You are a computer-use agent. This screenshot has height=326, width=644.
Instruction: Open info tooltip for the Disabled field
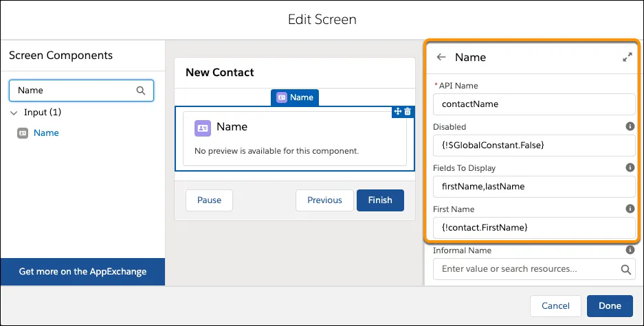(x=630, y=126)
